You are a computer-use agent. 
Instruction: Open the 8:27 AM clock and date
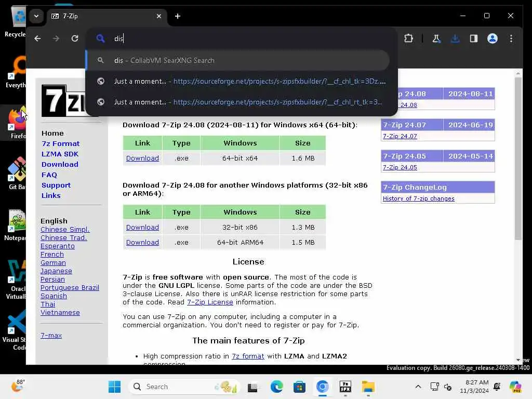pyautogui.click(x=474, y=387)
